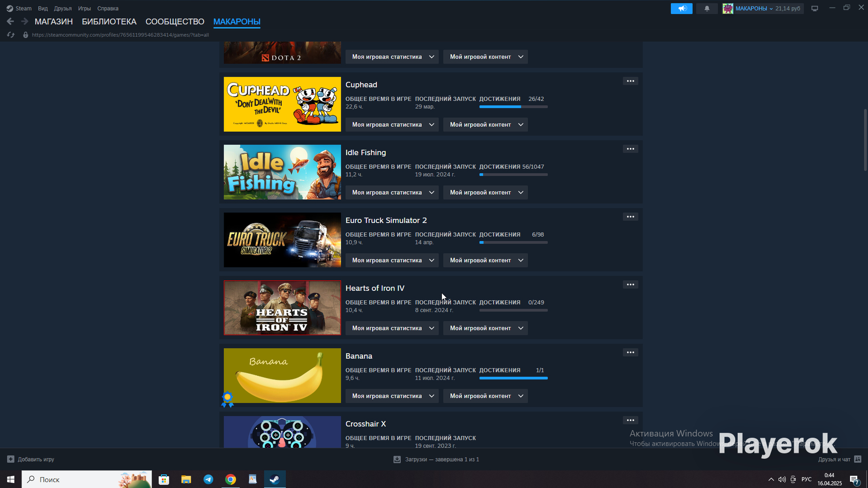Click the plus icon next to Добавить игру
Image resolution: width=868 pixels, height=488 pixels.
(11, 459)
